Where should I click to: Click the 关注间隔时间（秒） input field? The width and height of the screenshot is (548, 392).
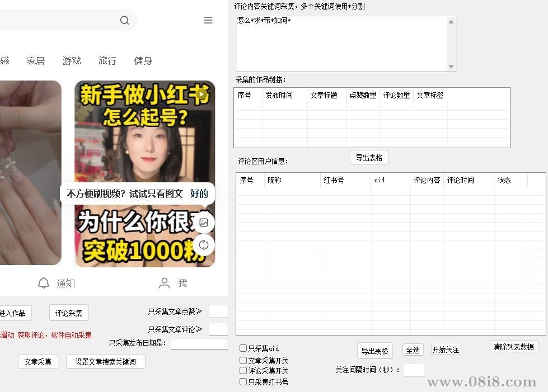[x=414, y=370]
